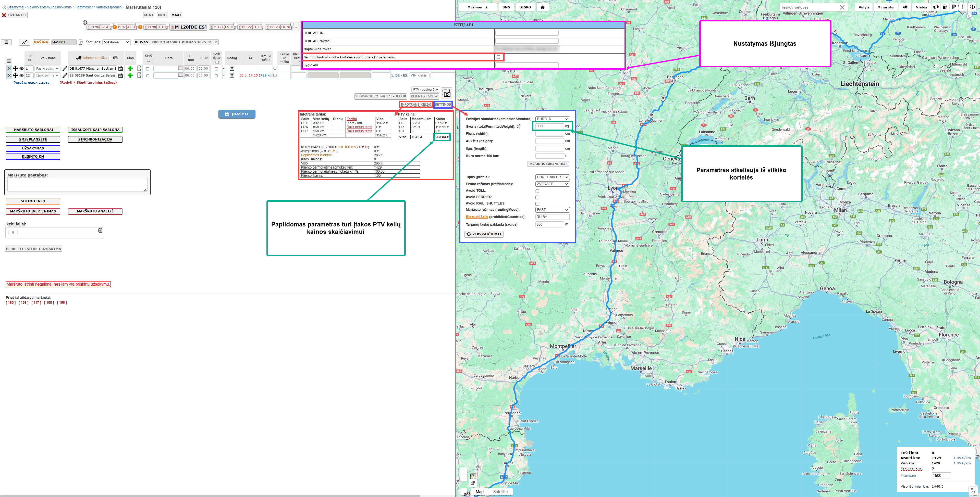This screenshot has width=980, height=497.
Task: Open the EUR_TRAILER profile dropdown
Action: (x=552, y=177)
